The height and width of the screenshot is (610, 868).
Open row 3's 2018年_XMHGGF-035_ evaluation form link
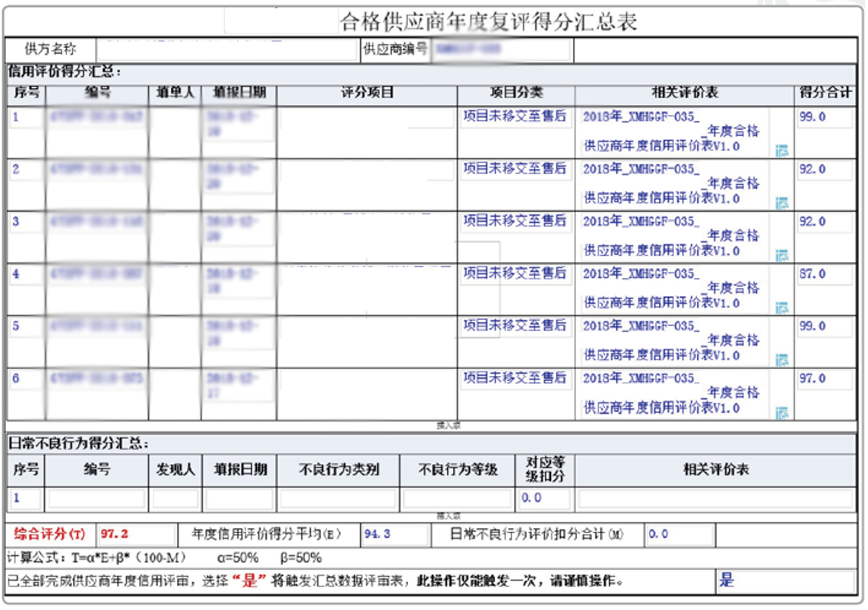coord(671,235)
